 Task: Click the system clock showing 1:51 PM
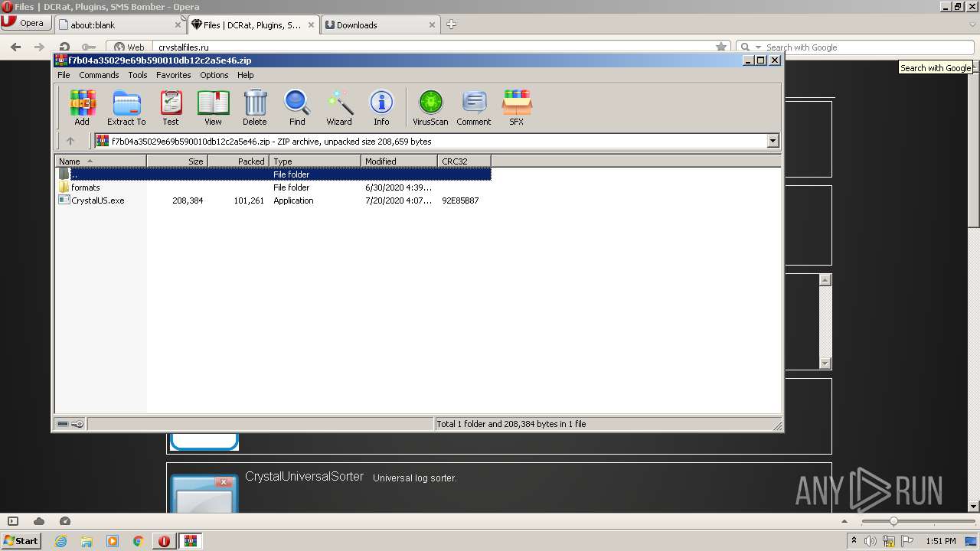(941, 541)
